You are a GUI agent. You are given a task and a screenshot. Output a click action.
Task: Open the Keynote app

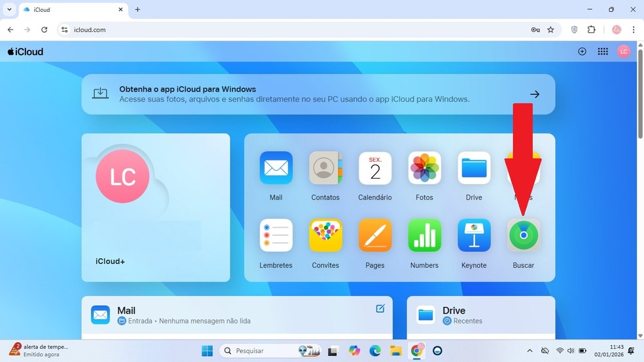[x=474, y=236]
